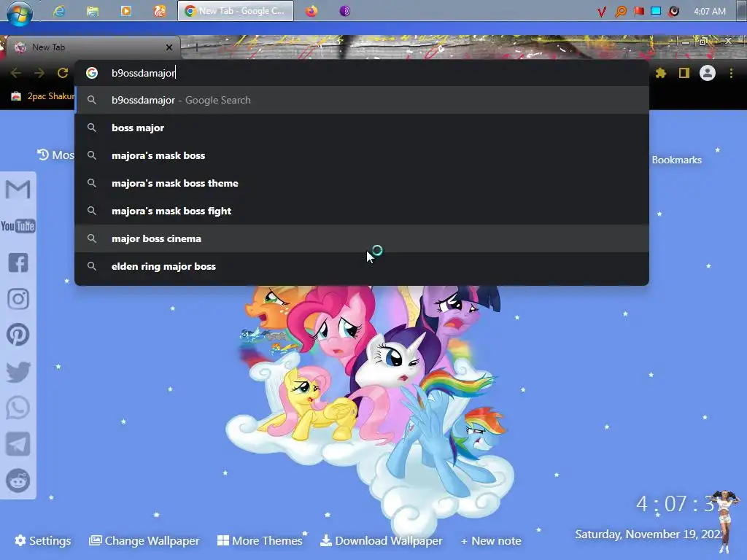The image size is (747, 560).
Task: Toggle Chrome side panel icon
Action: (684, 73)
